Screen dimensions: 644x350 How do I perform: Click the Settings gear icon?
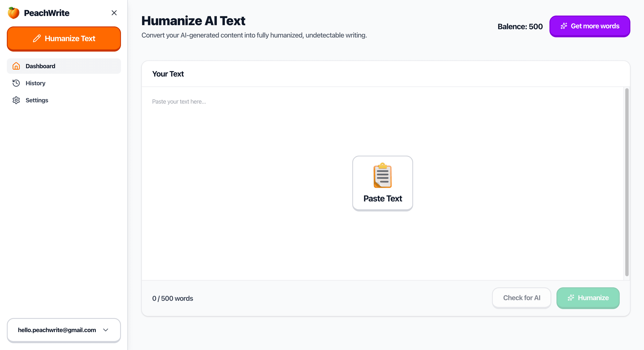(16, 100)
